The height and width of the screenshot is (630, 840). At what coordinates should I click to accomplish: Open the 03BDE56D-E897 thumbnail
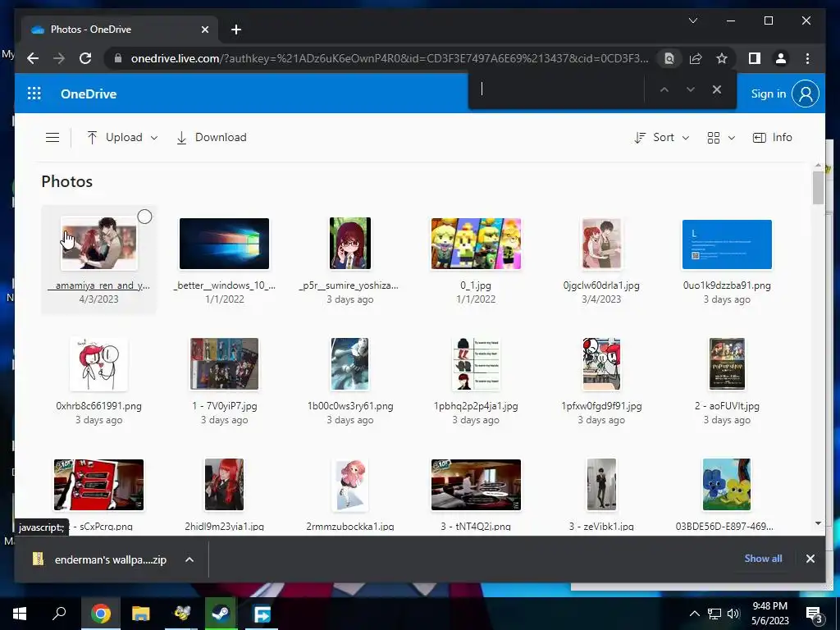(727, 485)
